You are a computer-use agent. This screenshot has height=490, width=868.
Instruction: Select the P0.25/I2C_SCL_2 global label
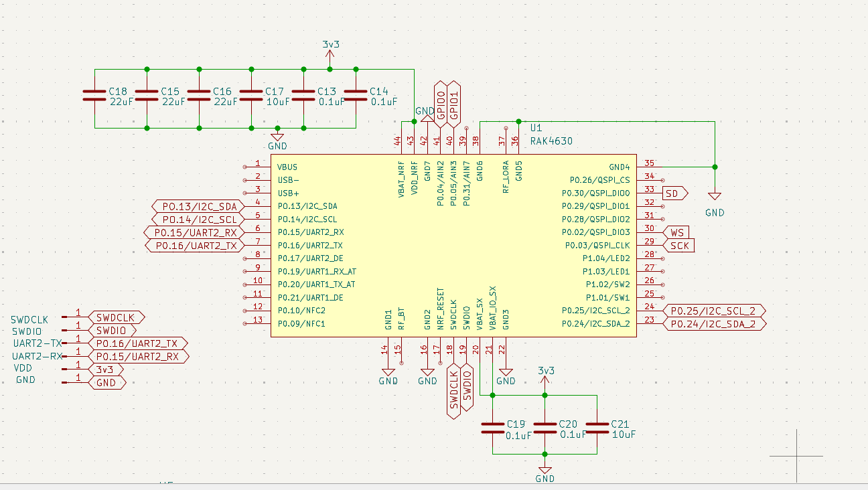point(713,311)
